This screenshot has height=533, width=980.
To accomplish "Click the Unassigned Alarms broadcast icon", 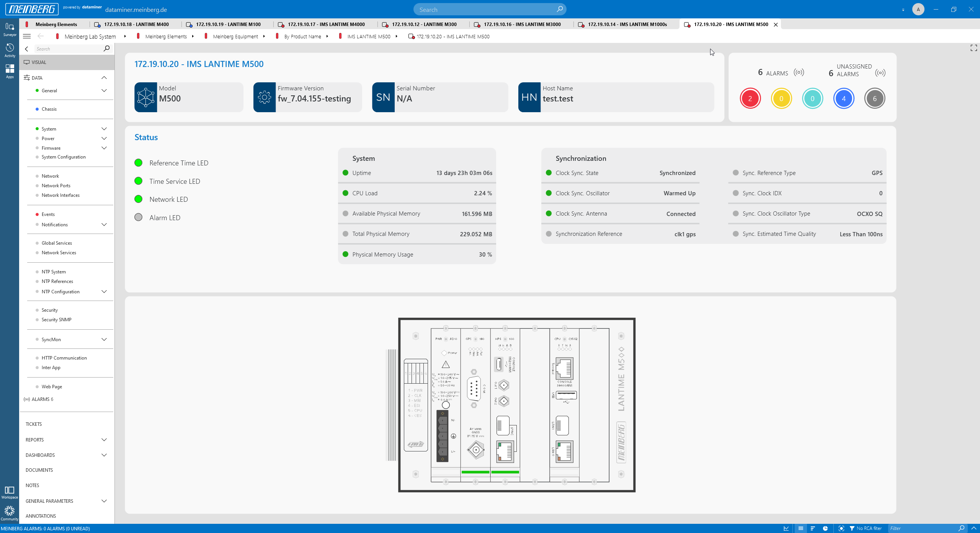I will (x=880, y=73).
